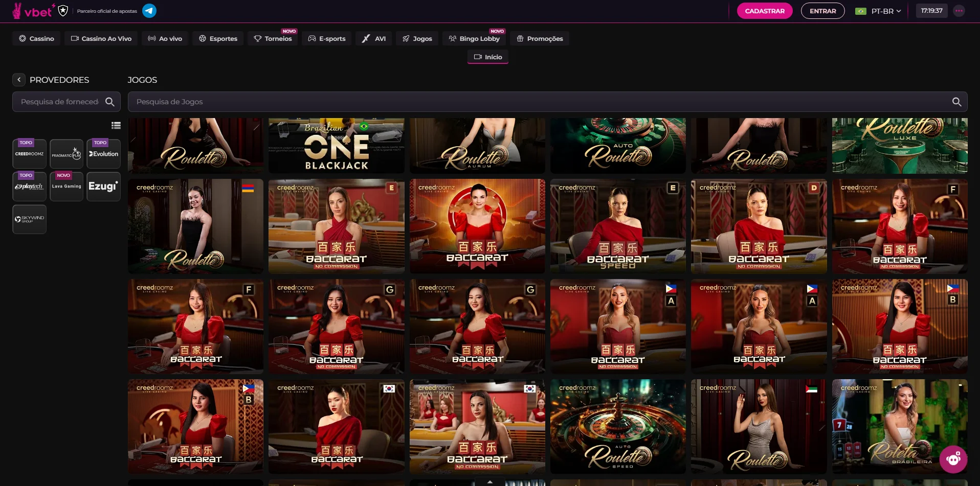Collapse the Provedores panel arrow
The height and width of the screenshot is (486, 980).
[19, 80]
